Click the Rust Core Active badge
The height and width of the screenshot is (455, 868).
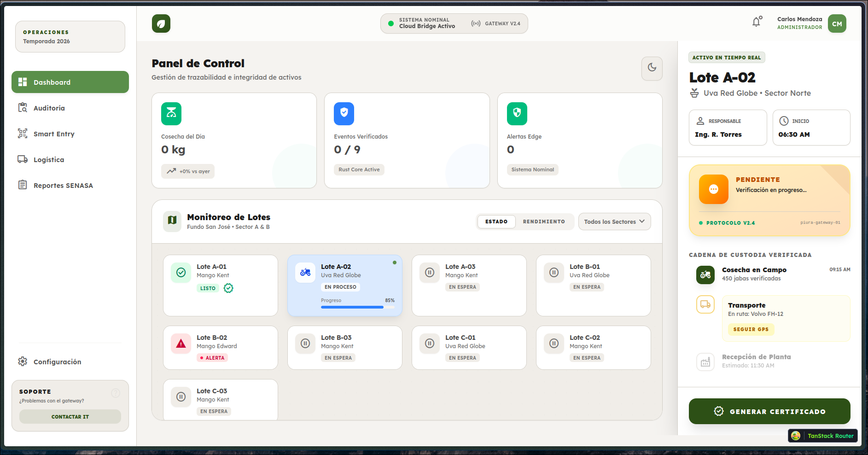[x=359, y=169]
